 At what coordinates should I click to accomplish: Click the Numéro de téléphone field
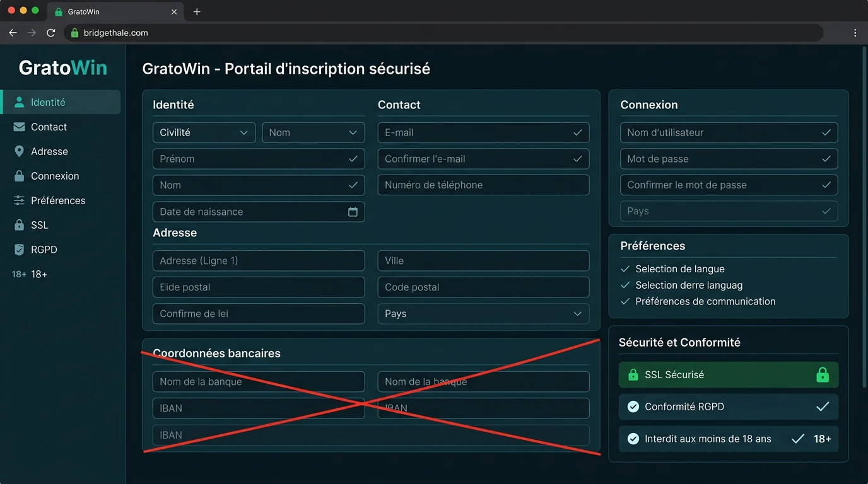pos(483,185)
